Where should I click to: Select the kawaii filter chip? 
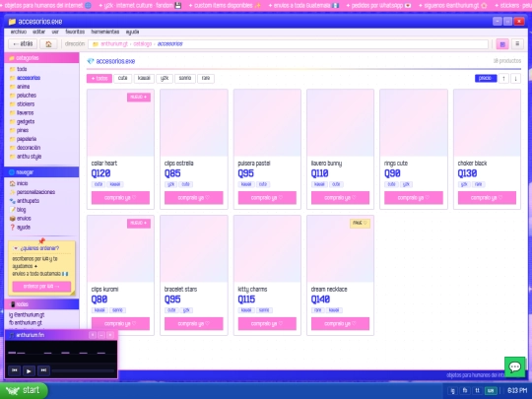[x=144, y=79]
